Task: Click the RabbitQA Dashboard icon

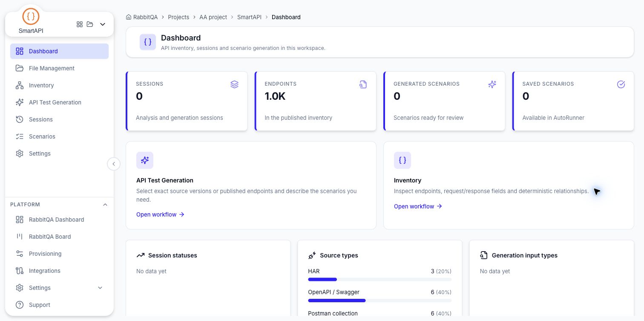Action: point(19,220)
